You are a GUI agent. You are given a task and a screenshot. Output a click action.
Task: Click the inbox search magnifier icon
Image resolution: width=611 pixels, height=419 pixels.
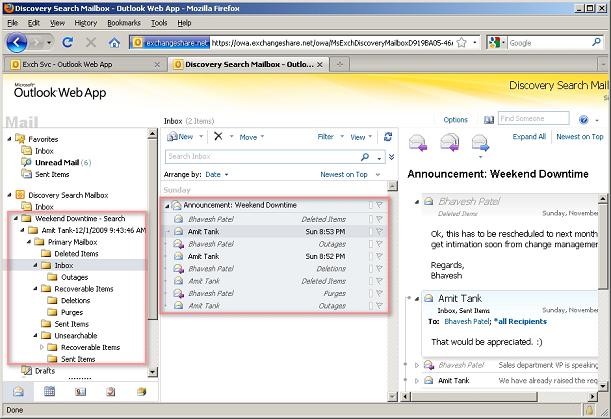tap(365, 157)
